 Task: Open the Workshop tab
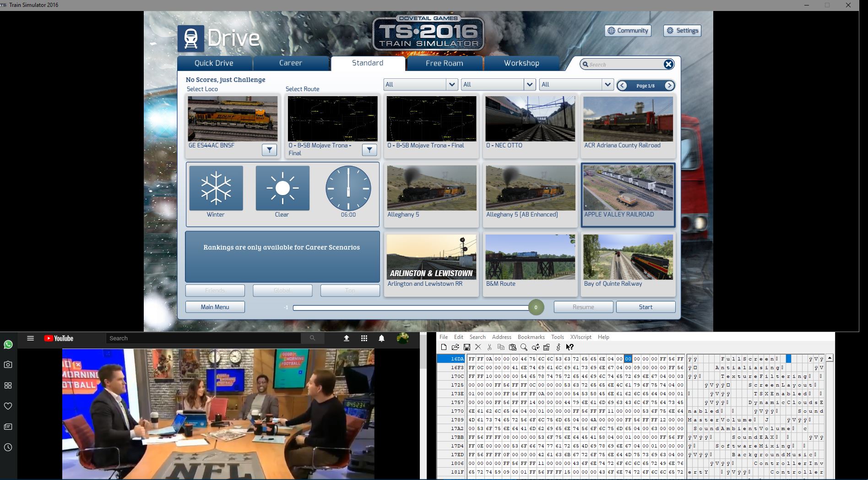(521, 63)
